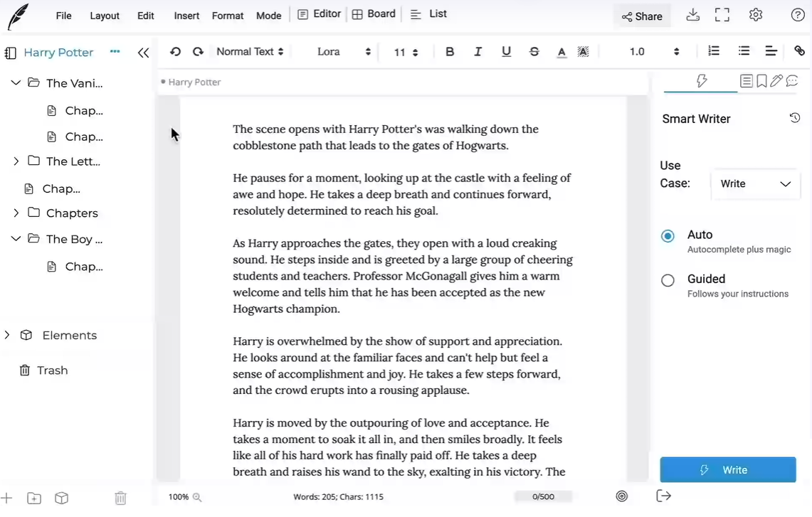Insert a bulleted list
The height and width of the screenshot is (517, 812).
(744, 50)
